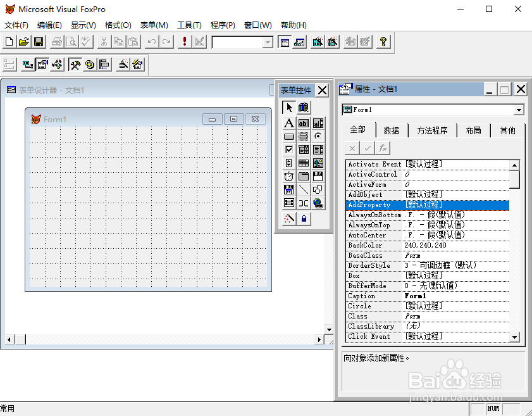
Task: Open the Command Window toolbar icon
Action: tap(285, 42)
